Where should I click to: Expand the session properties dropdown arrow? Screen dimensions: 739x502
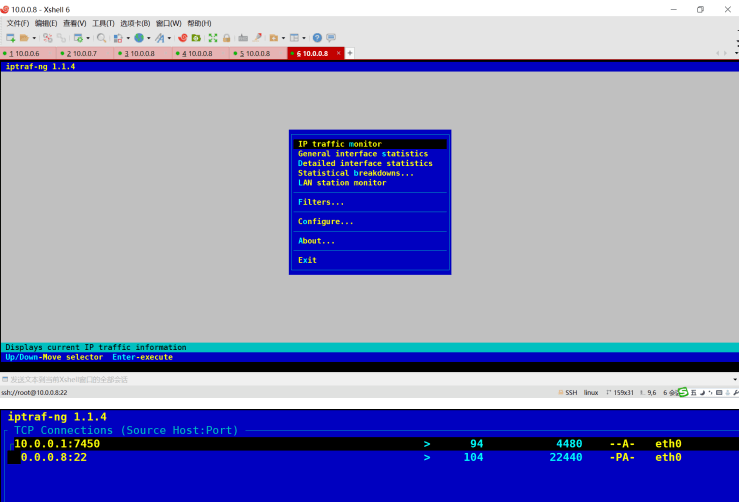[88, 38]
